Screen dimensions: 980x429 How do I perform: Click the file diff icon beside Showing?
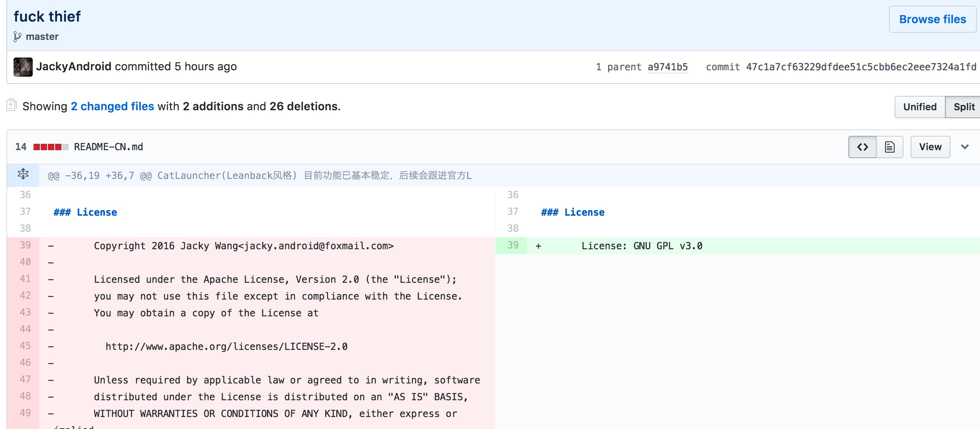tap(12, 105)
